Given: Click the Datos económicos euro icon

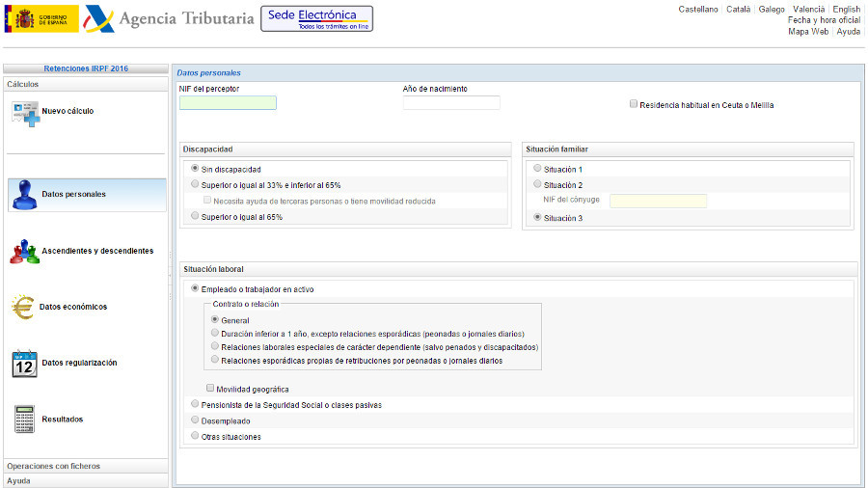Looking at the screenshot, I should [24, 307].
